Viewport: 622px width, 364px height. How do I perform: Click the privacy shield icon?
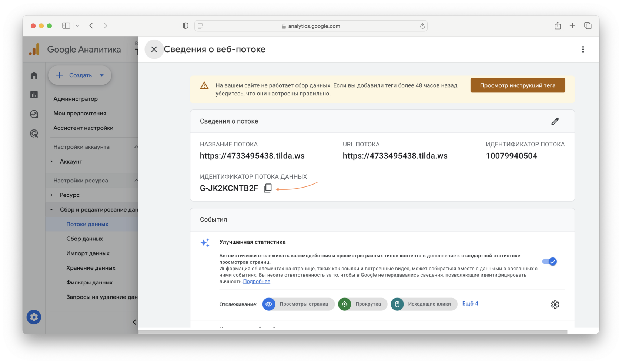click(x=185, y=26)
